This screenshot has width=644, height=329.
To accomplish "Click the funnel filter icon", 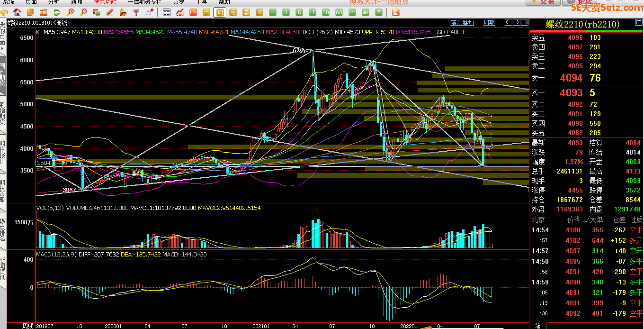I will point(136,12).
